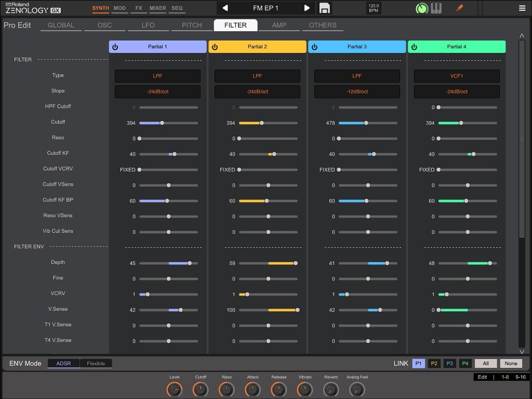
Task: Switch to the LFO tab
Action: 148,25
